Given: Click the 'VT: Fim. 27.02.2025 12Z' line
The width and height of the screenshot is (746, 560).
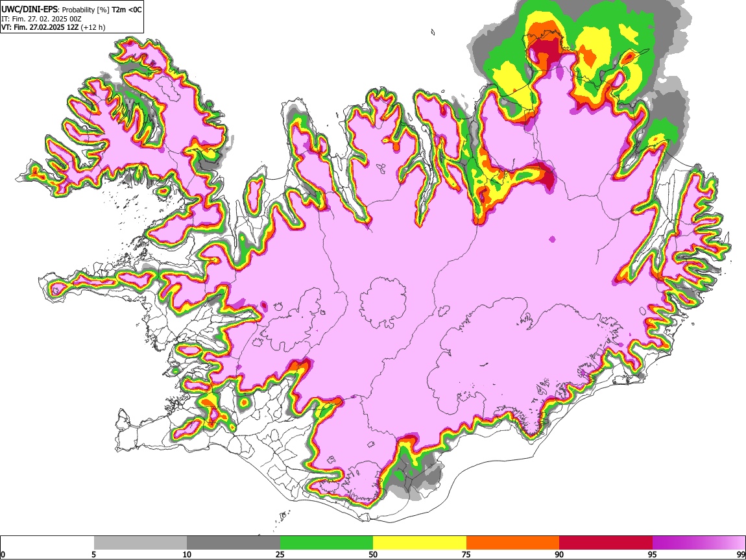Looking at the screenshot, I should pos(40,27).
